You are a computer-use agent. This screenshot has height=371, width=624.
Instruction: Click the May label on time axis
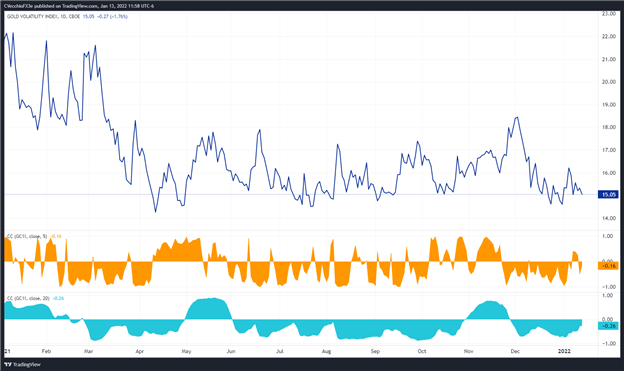tap(186, 351)
